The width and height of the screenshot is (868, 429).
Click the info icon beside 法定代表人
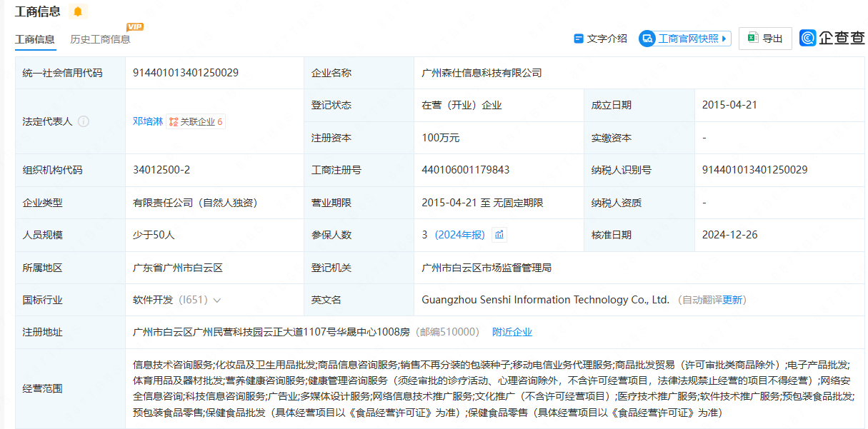pyautogui.click(x=84, y=121)
